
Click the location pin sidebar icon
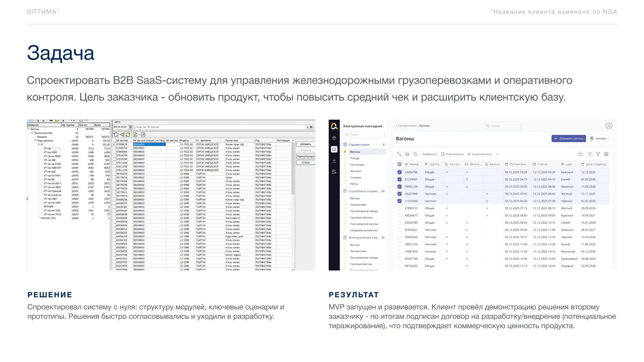(334, 138)
